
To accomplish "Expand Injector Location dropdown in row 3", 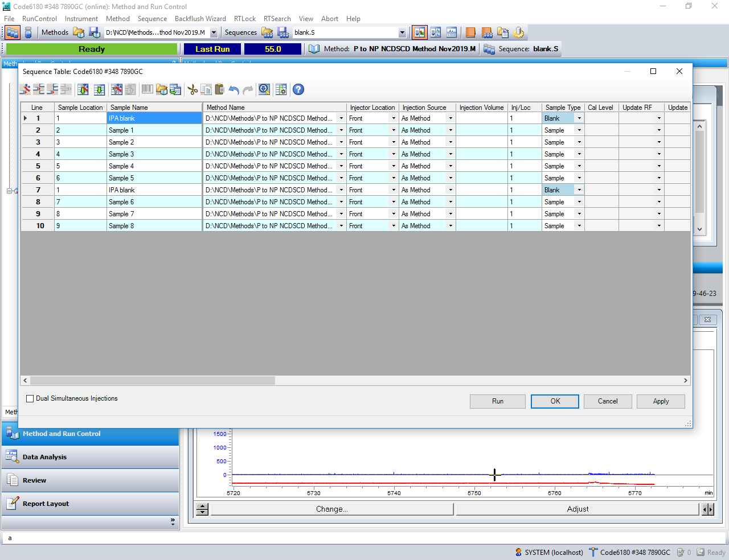I will [x=394, y=142].
